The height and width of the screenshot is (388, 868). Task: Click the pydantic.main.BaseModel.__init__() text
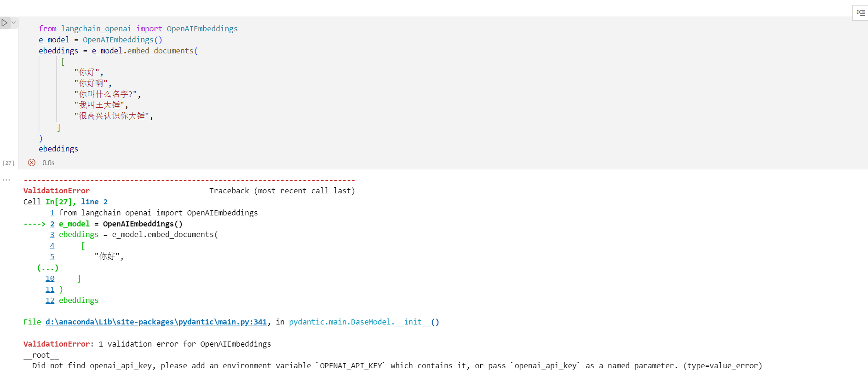point(364,322)
